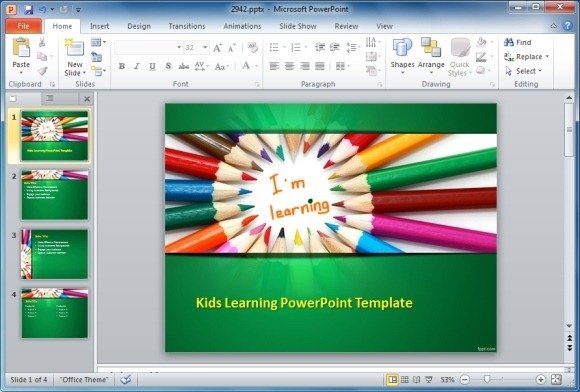Screen dimensions: 580x392
Task: Click the zoom slider handle
Action: click(487, 379)
